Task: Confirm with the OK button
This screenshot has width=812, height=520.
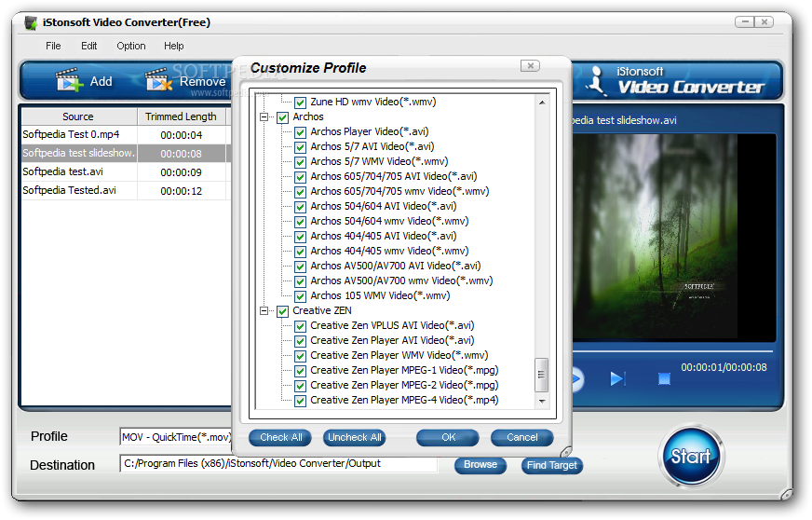Action: click(x=448, y=438)
